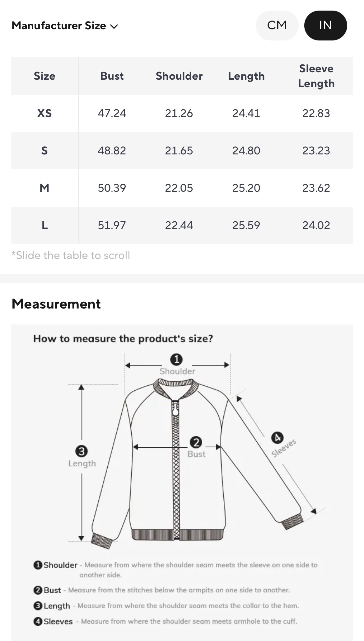Click legend bullet 4 beside Sleeves description

(38, 621)
